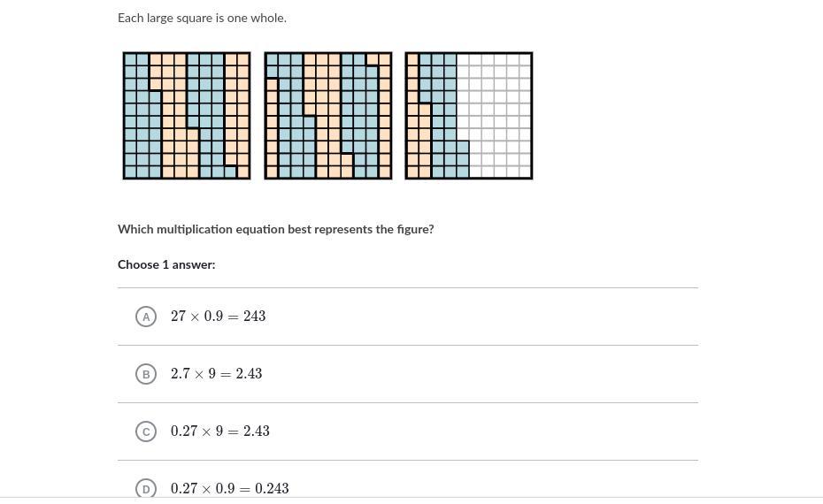823x504 pixels.
Task: Click the 'Choose 1 answer:' label
Action: (x=166, y=264)
